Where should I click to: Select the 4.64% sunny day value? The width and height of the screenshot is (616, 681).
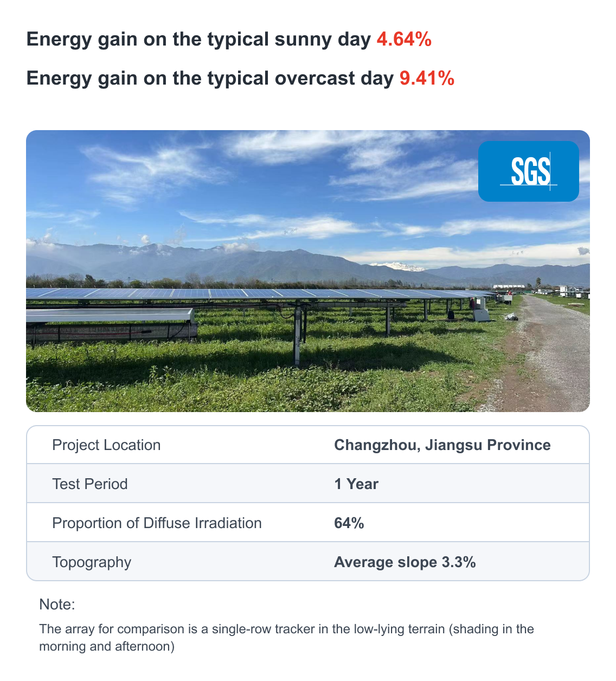coord(404,40)
